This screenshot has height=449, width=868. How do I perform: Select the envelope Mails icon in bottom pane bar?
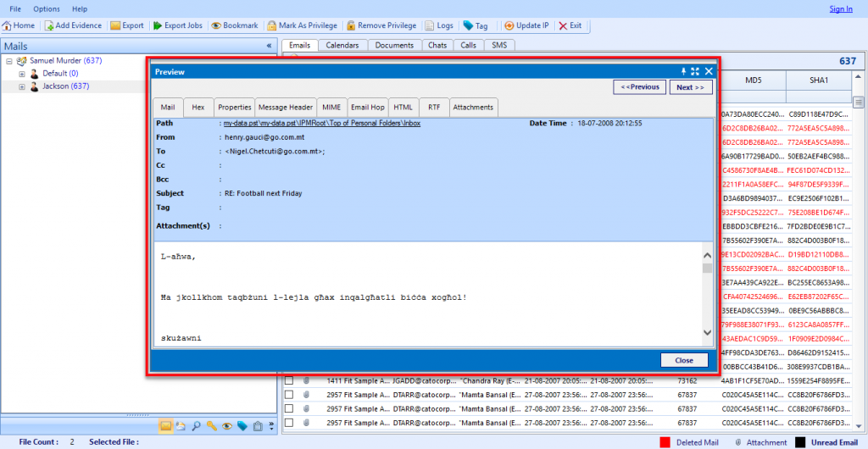[165, 426]
